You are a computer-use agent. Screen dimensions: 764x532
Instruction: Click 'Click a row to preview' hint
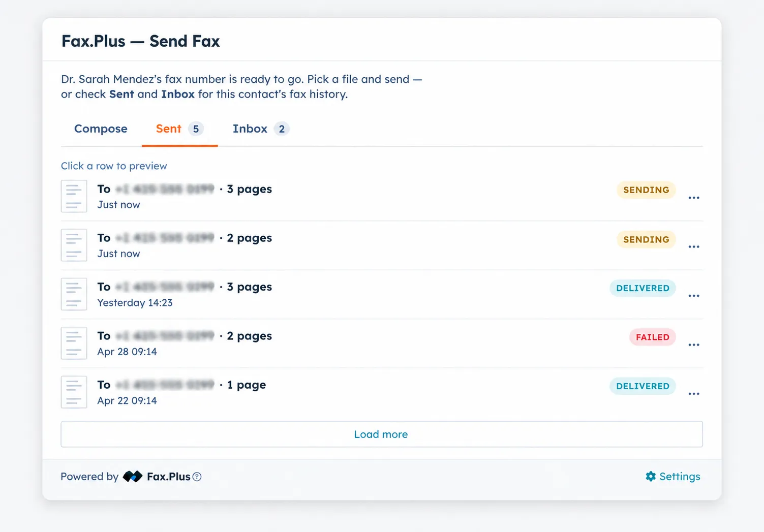pos(114,166)
